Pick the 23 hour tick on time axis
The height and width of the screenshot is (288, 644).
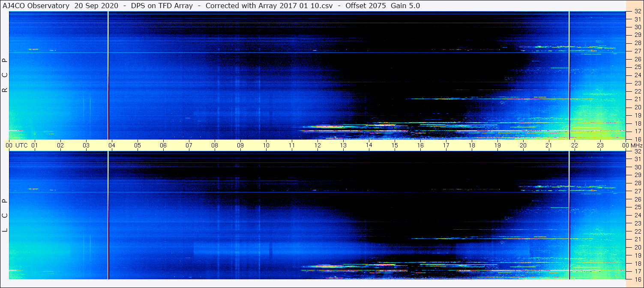click(x=600, y=145)
